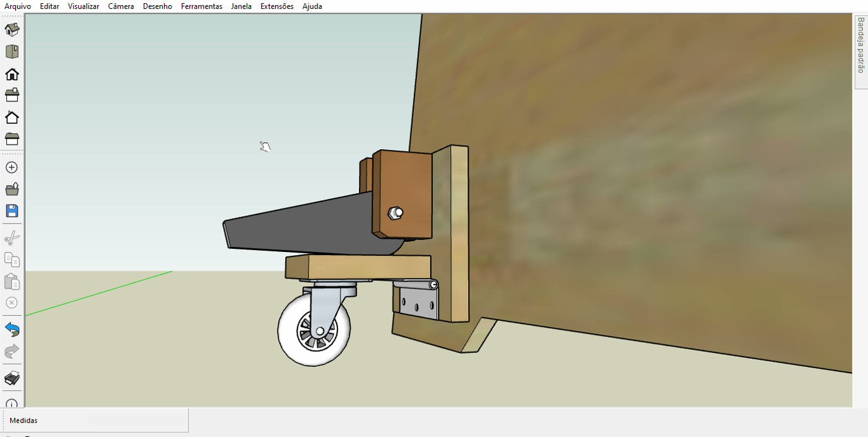Click the Open file folder icon

[12, 189]
